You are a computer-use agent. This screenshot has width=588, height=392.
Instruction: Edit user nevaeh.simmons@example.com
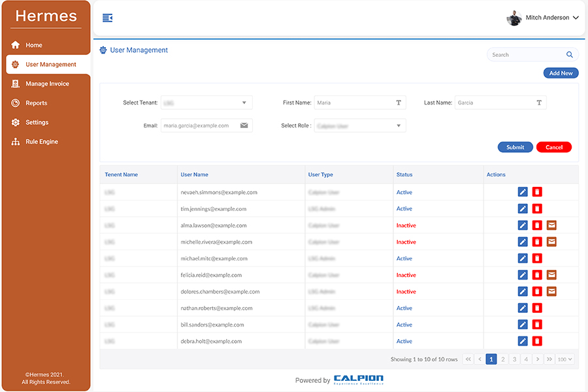tap(522, 192)
